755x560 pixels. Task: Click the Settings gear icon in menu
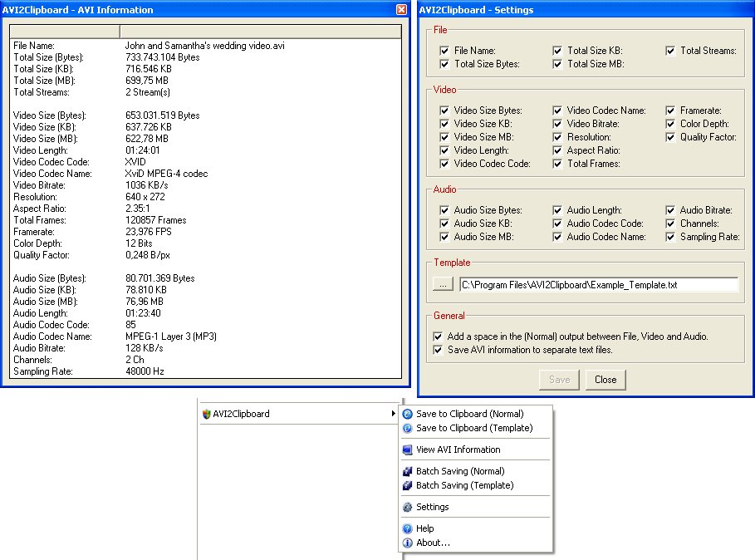click(x=407, y=507)
